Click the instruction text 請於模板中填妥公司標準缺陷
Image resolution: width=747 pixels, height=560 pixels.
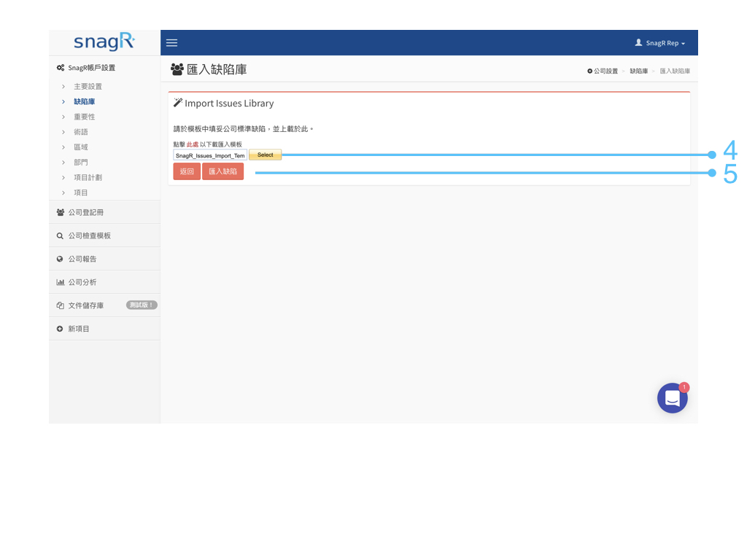click(x=220, y=129)
